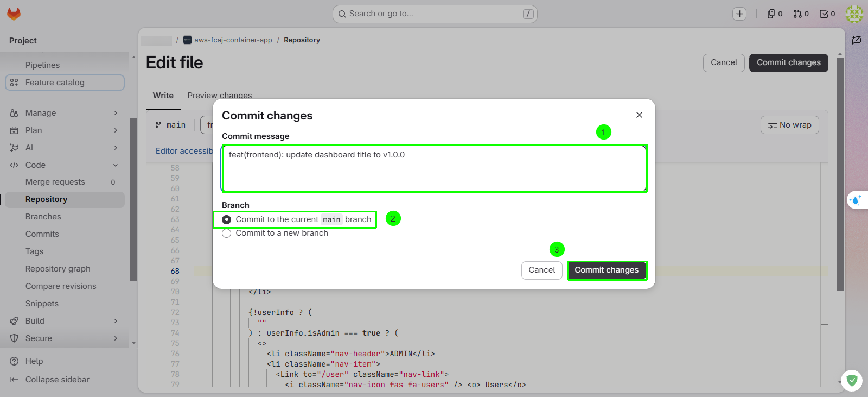Screen dimensions: 868x397
Task: Expand the Plan section
Action: [x=116, y=130]
